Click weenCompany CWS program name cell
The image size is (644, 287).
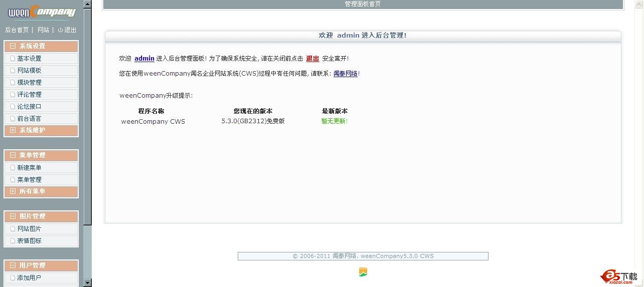tap(153, 122)
